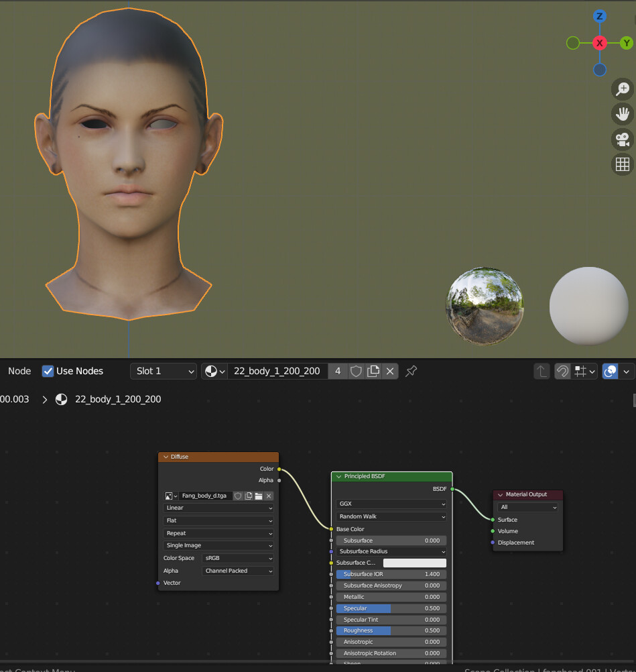This screenshot has width=636, height=672.
Task: Click the Diffuse node Alpha output socket
Action: (x=279, y=480)
